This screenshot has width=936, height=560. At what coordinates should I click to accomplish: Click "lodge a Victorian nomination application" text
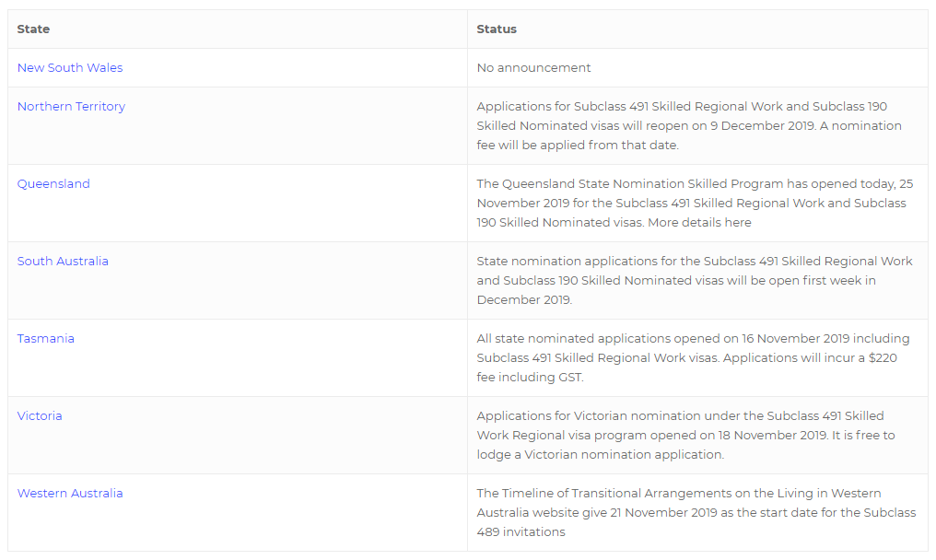pos(601,455)
